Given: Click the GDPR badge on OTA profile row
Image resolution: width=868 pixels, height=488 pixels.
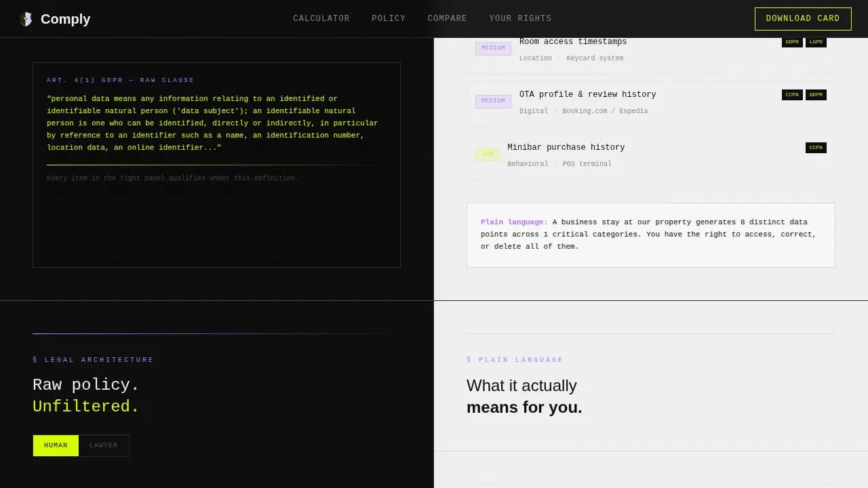Looking at the screenshot, I should 816,94.
